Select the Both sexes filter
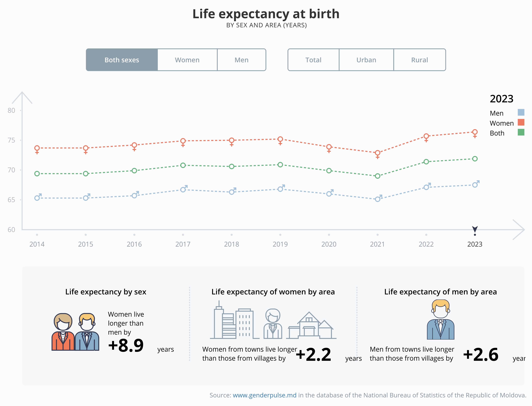532x406 pixels. click(122, 60)
